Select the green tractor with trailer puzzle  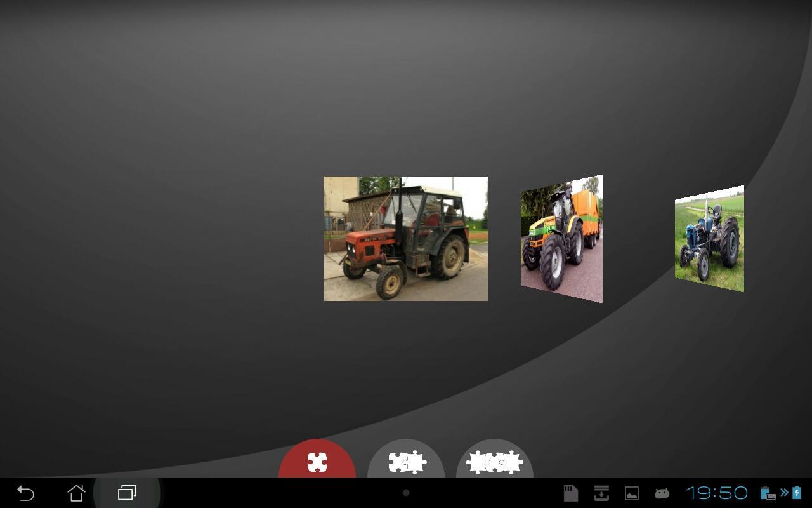(561, 238)
